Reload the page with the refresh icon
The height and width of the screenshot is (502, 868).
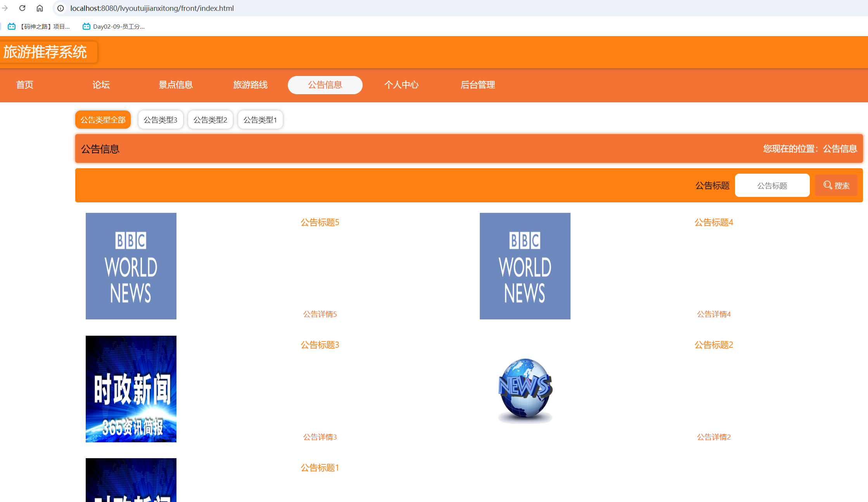pos(22,8)
